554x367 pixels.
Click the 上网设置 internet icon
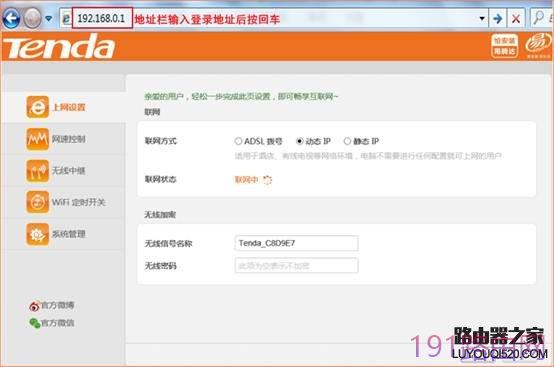(37, 107)
